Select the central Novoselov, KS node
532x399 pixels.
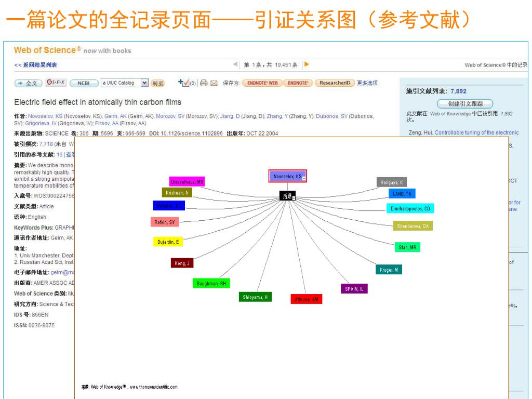288,176
